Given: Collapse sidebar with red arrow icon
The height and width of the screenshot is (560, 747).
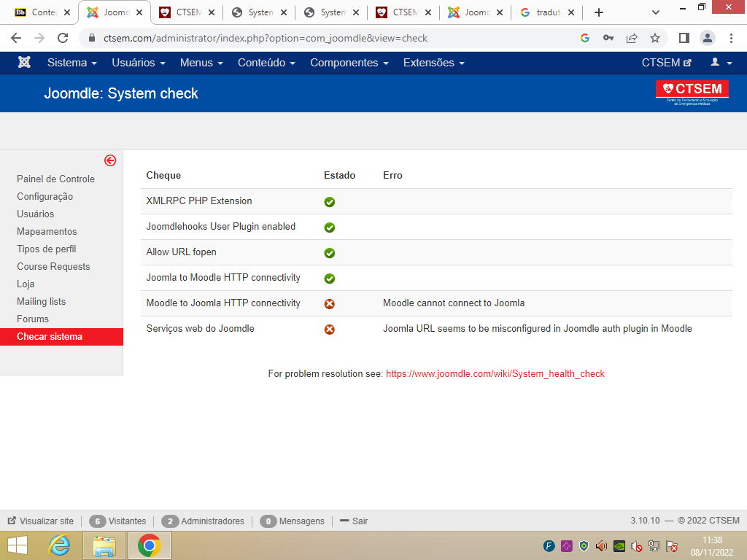Looking at the screenshot, I should [x=110, y=160].
